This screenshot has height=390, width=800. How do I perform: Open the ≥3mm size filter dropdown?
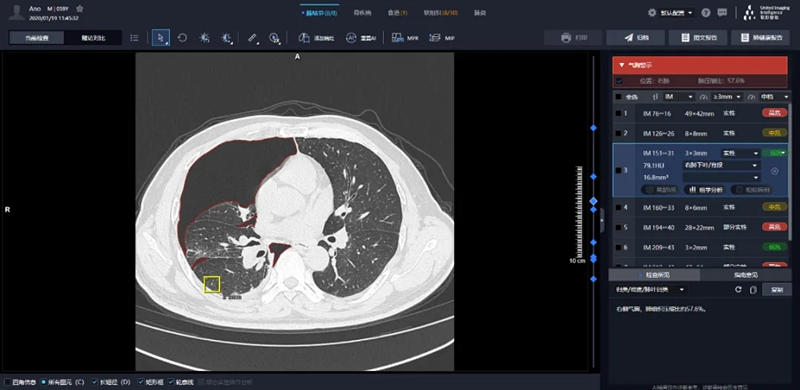pos(727,97)
